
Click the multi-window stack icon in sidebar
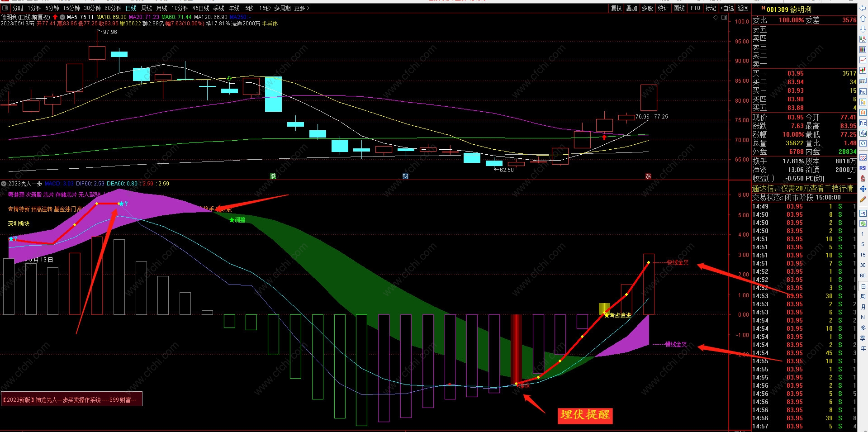point(863,80)
